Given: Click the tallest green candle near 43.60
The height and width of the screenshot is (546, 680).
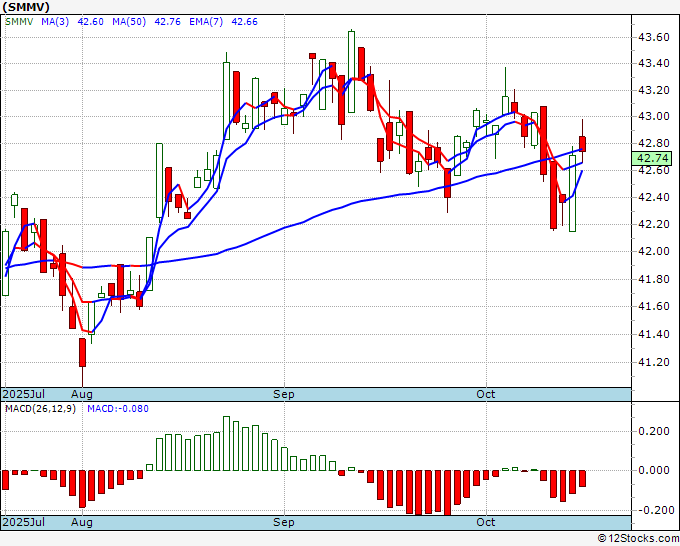Looking at the screenshot, I should (x=351, y=72).
